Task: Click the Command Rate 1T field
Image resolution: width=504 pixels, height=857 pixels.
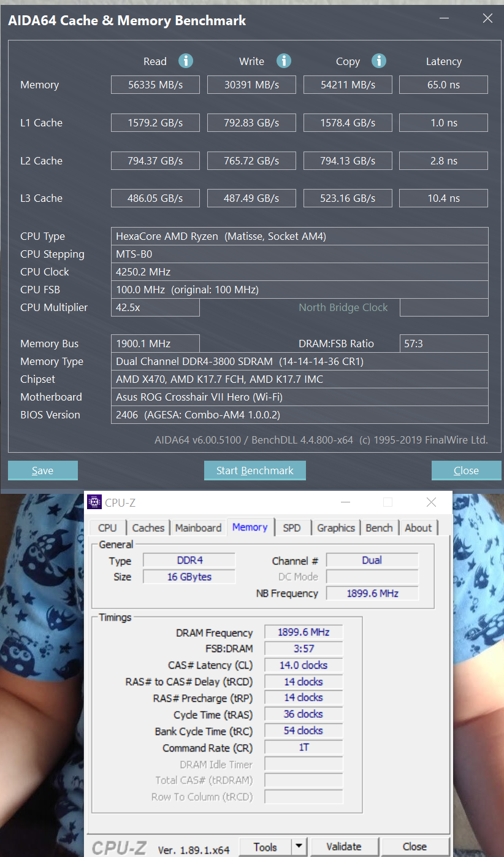Action: point(304,747)
